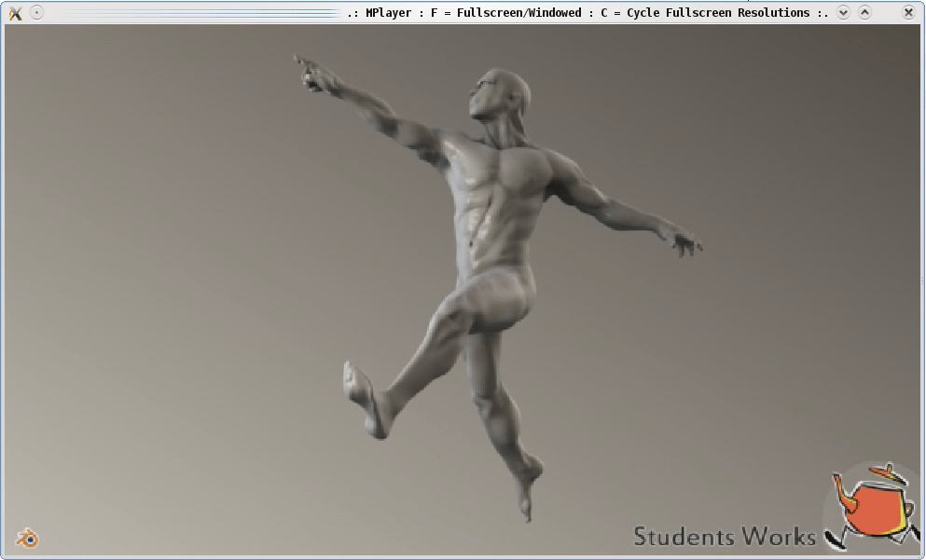This screenshot has height=560, width=926.
Task: Click the MPlayer window title text
Action: tap(587, 12)
